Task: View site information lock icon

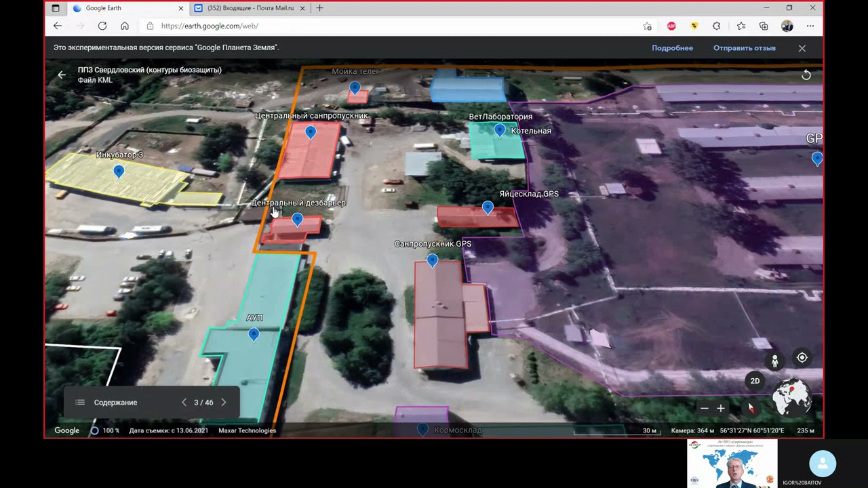Action: (x=150, y=26)
